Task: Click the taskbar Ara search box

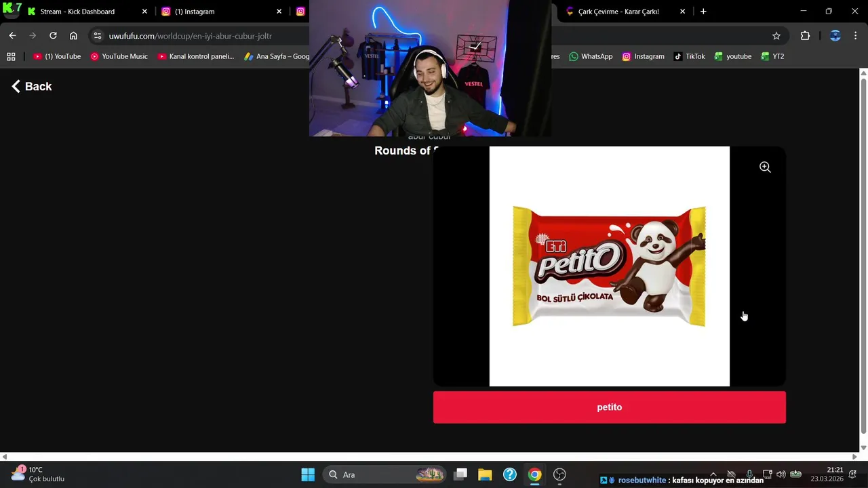Action: point(384,474)
